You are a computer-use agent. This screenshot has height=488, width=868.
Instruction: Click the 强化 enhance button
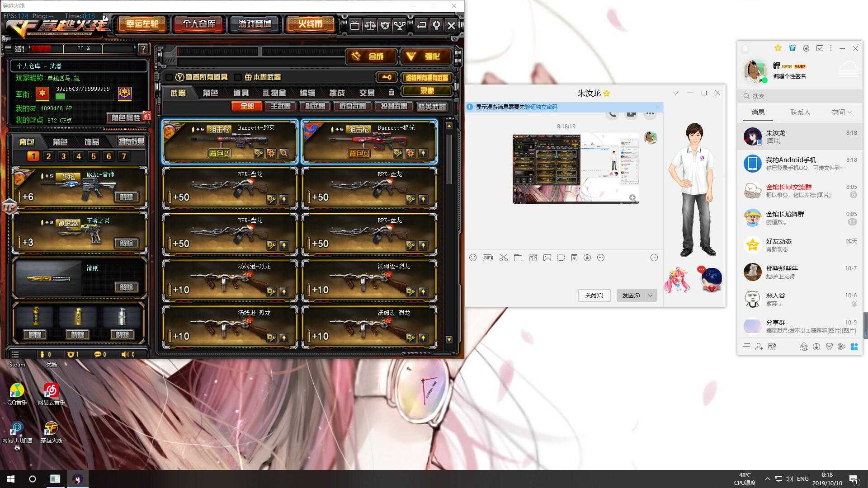tap(427, 56)
